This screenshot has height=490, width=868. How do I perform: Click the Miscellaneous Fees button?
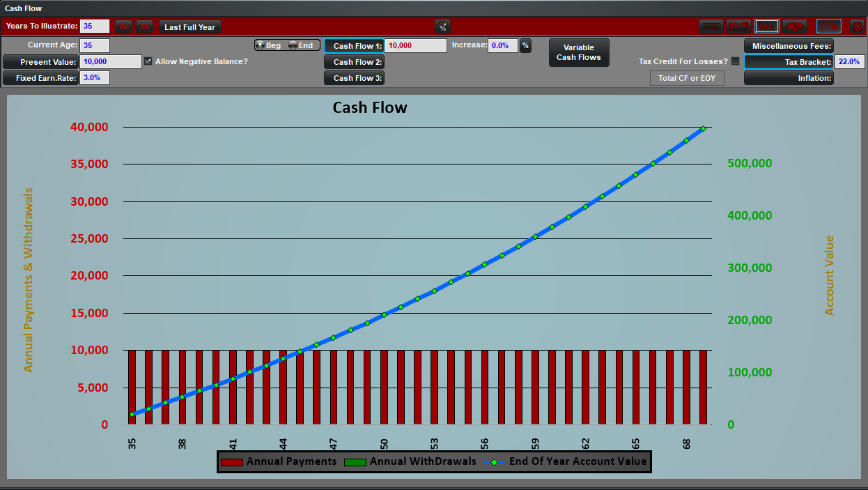point(789,46)
